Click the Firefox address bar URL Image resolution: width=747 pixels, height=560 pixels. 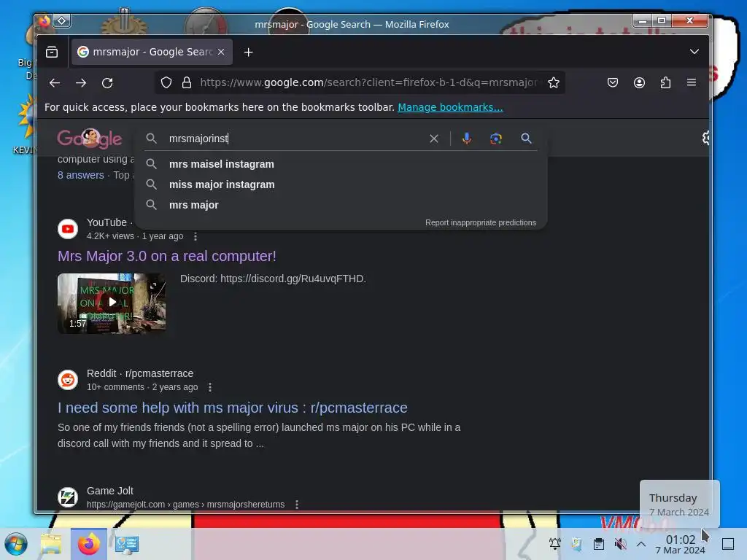(368, 82)
